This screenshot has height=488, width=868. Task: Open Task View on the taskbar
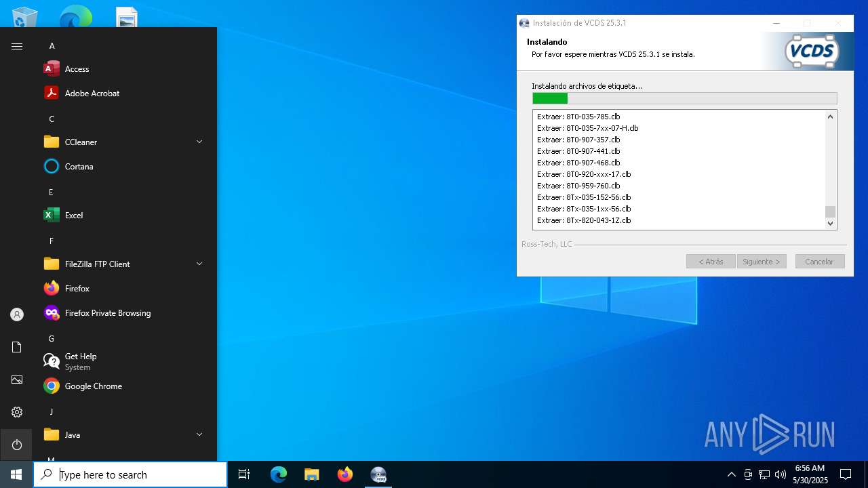coord(244,474)
